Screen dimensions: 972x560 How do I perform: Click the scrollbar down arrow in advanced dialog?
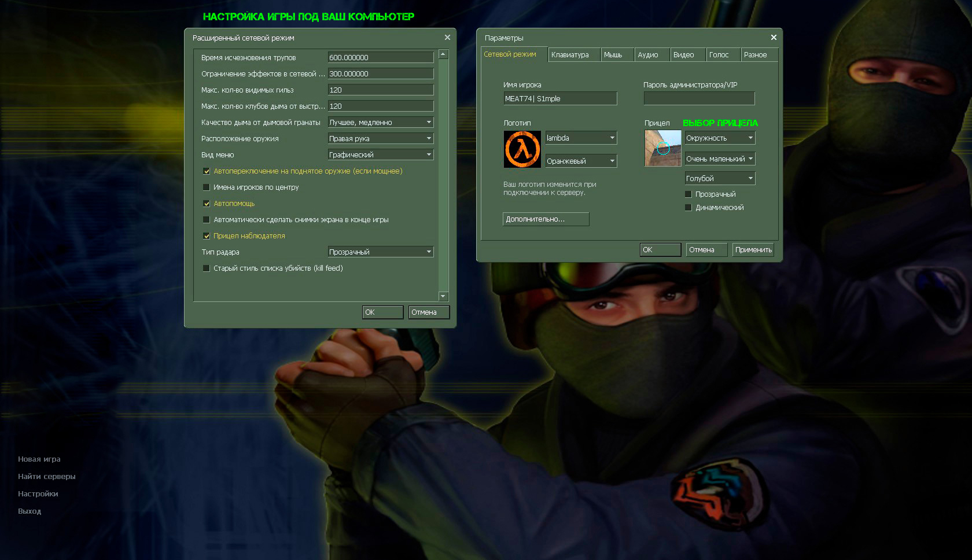click(443, 297)
